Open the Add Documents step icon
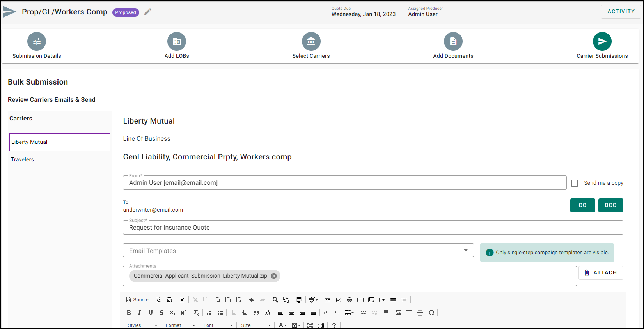Screen dimensions: 644x329 tap(453, 41)
